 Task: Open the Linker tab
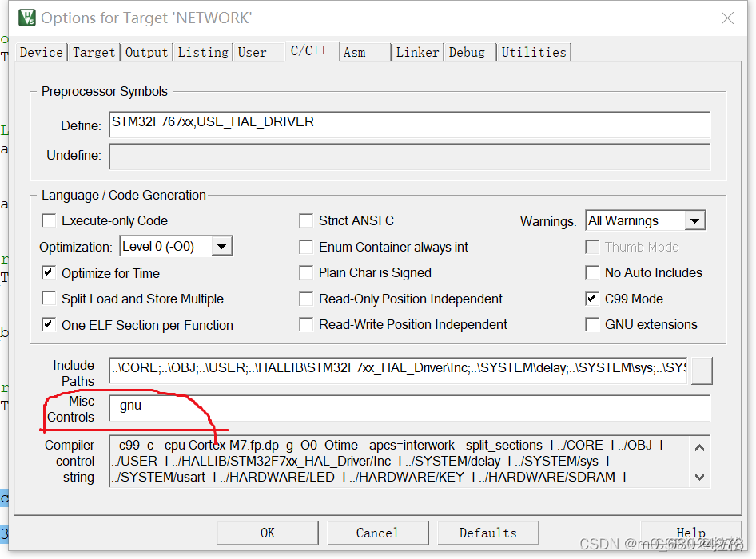pyautogui.click(x=417, y=52)
